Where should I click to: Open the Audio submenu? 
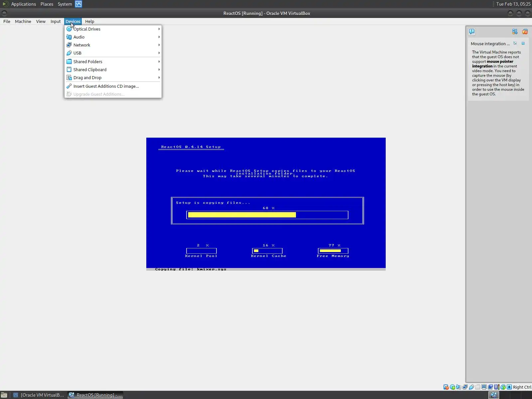(x=113, y=37)
